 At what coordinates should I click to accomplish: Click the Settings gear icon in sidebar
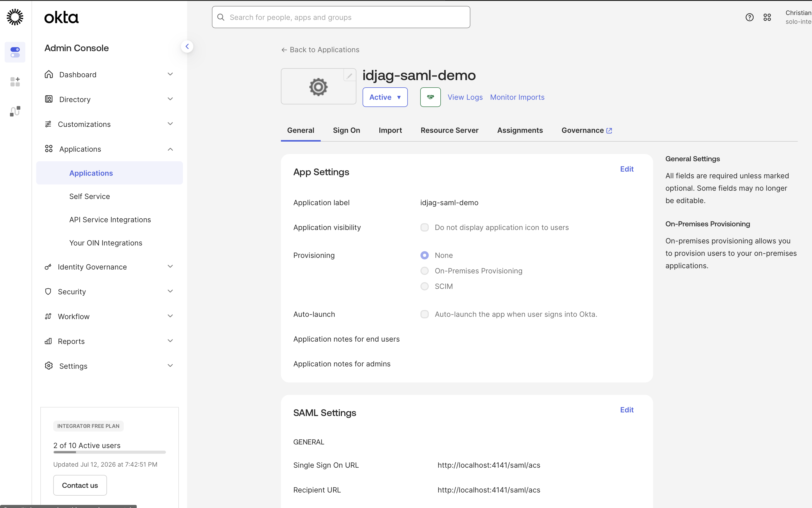49,366
